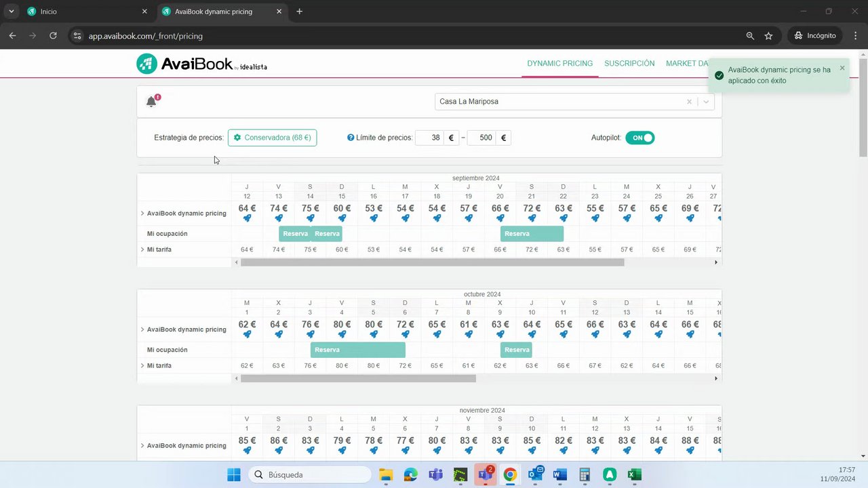This screenshot has width=868, height=488.
Task: Expand Mi tarifa row in September
Action: (142, 249)
